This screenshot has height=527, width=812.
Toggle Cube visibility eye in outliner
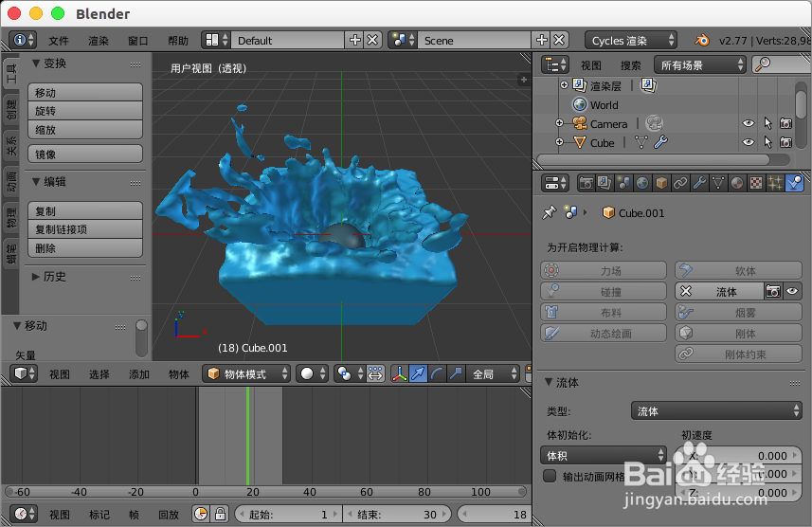[x=749, y=142]
